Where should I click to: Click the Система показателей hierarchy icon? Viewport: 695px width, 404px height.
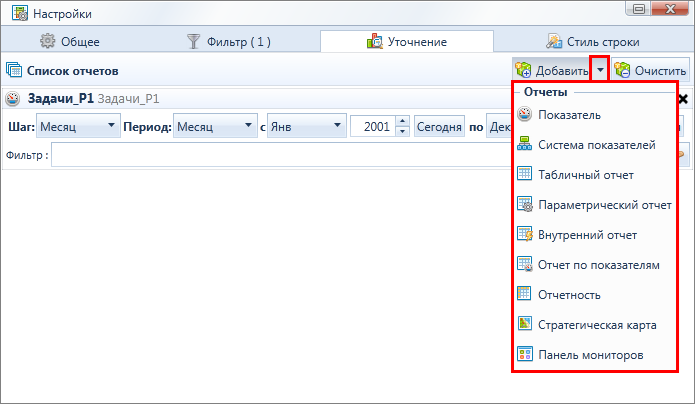(525, 144)
